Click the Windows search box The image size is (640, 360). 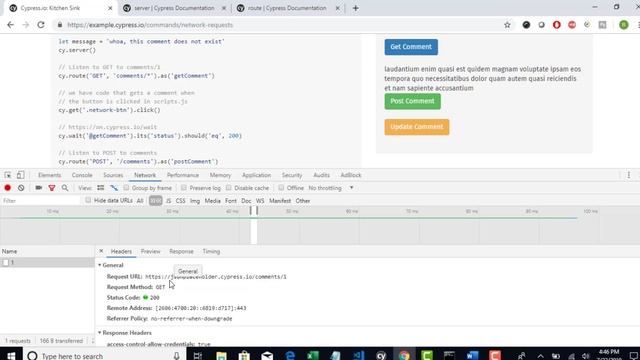coord(104,356)
